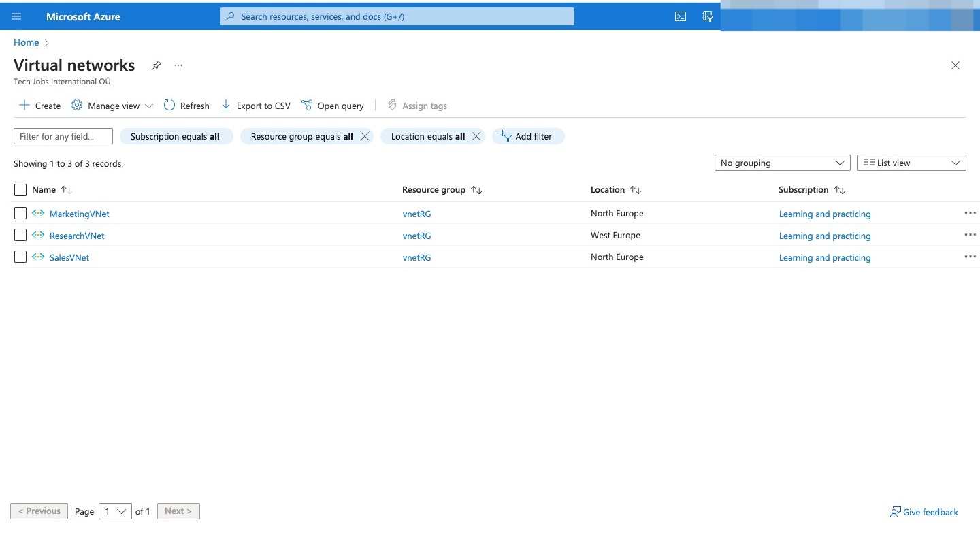Open the MarketingVNet virtual network
Viewport: 980px width, 533px height.
(x=80, y=214)
